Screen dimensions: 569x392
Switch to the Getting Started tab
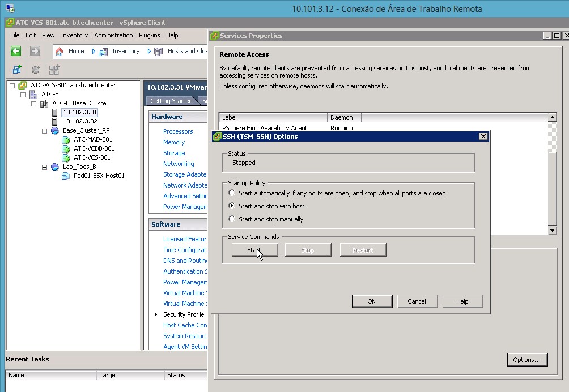pos(171,101)
